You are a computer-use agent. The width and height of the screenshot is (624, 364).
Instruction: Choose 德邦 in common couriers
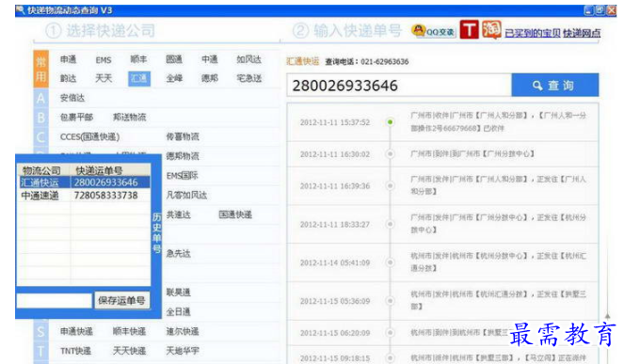pyautogui.click(x=209, y=78)
